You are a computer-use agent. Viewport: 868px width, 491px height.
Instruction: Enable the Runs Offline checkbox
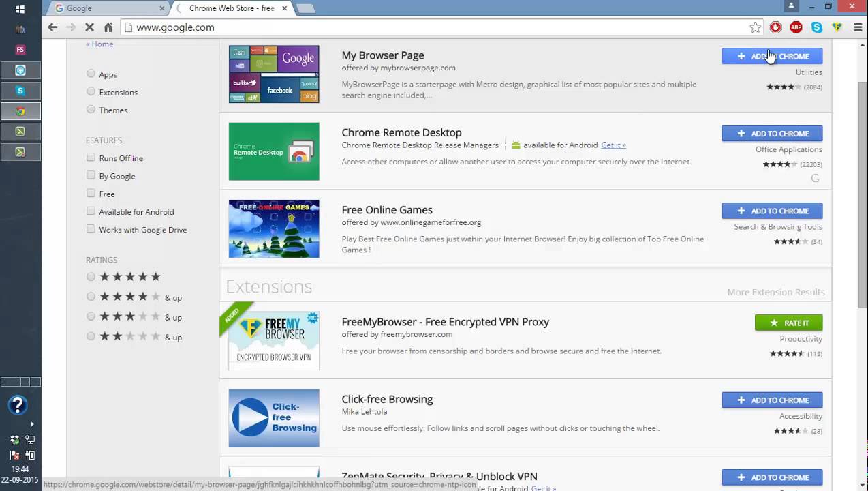tap(91, 158)
